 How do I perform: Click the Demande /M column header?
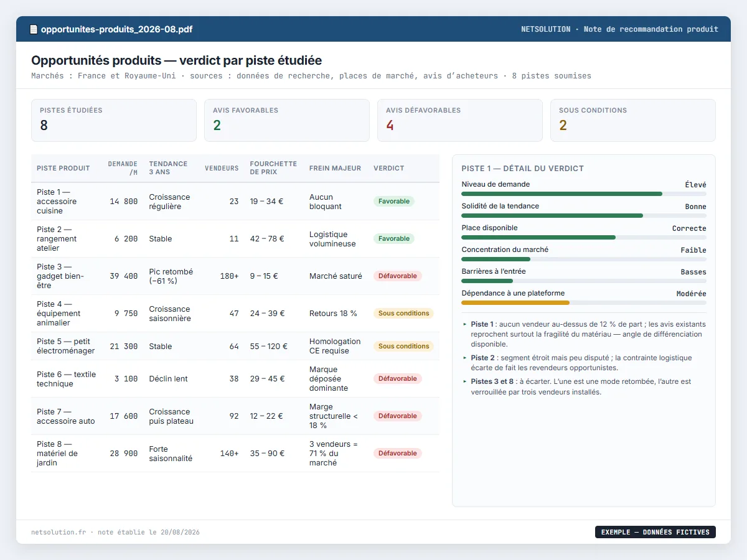(x=123, y=168)
